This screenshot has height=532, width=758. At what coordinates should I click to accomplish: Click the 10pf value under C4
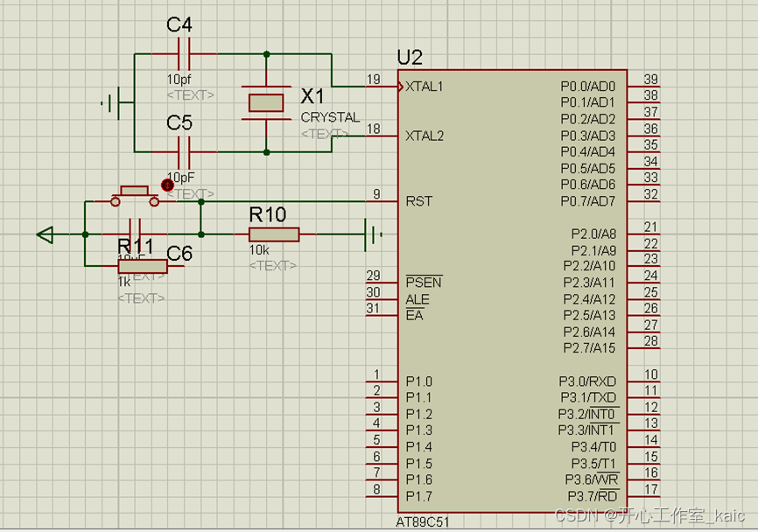pyautogui.click(x=179, y=80)
